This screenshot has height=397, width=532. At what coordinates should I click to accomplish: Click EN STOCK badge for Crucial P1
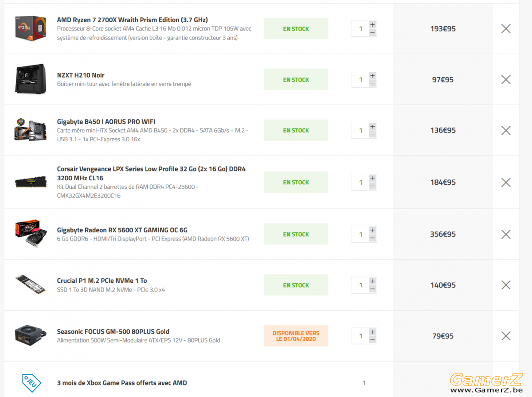point(296,285)
